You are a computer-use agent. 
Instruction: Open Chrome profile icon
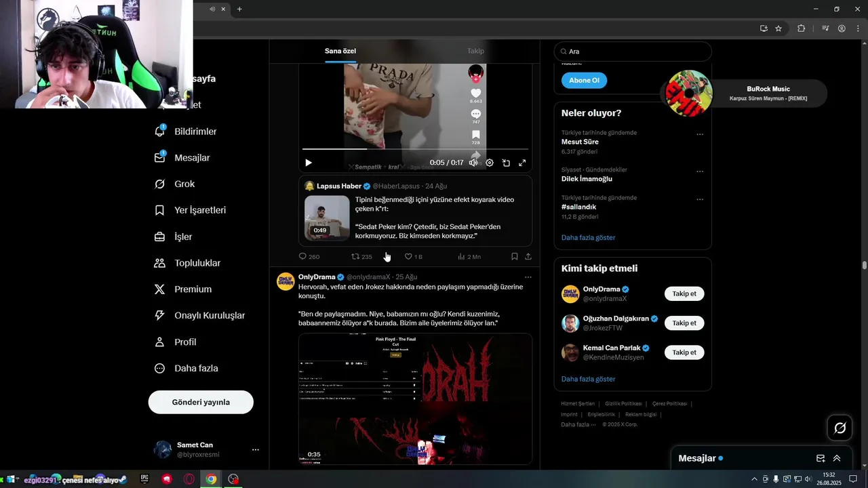click(x=842, y=28)
